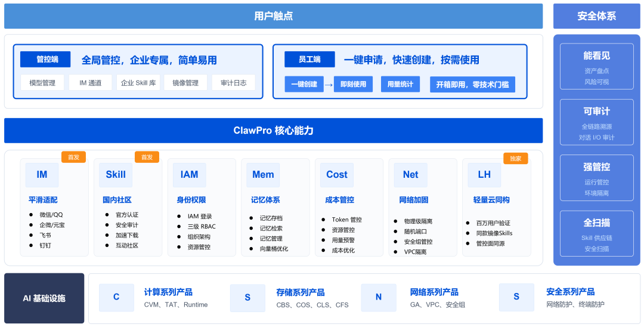Click the 加速下载 list item

(x=127, y=235)
